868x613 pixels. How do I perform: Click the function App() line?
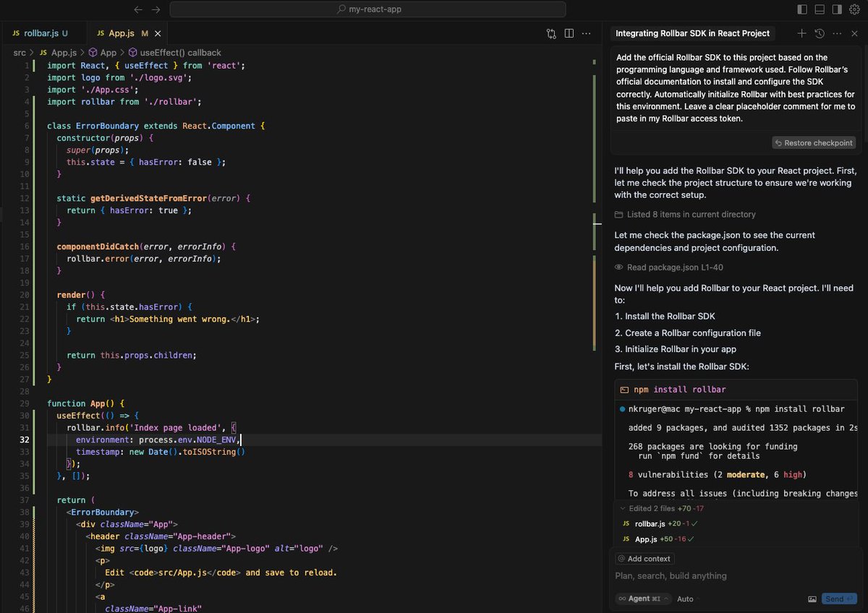pyautogui.click(x=86, y=403)
